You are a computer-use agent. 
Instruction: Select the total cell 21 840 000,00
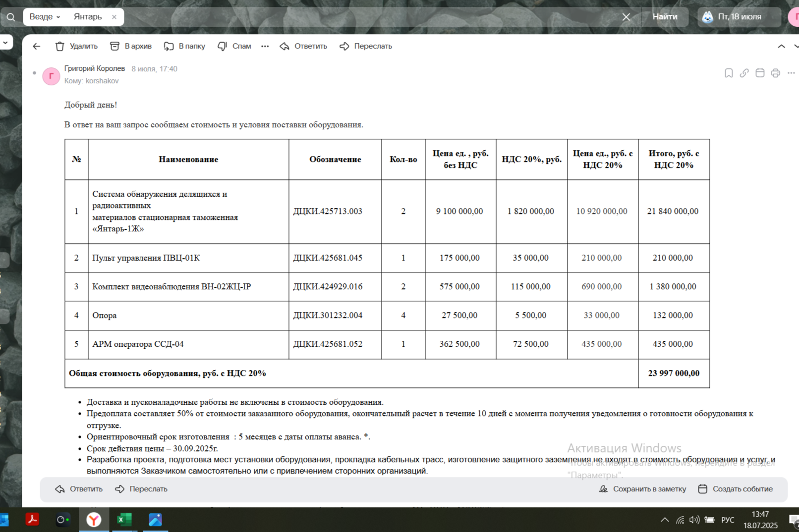click(x=674, y=212)
